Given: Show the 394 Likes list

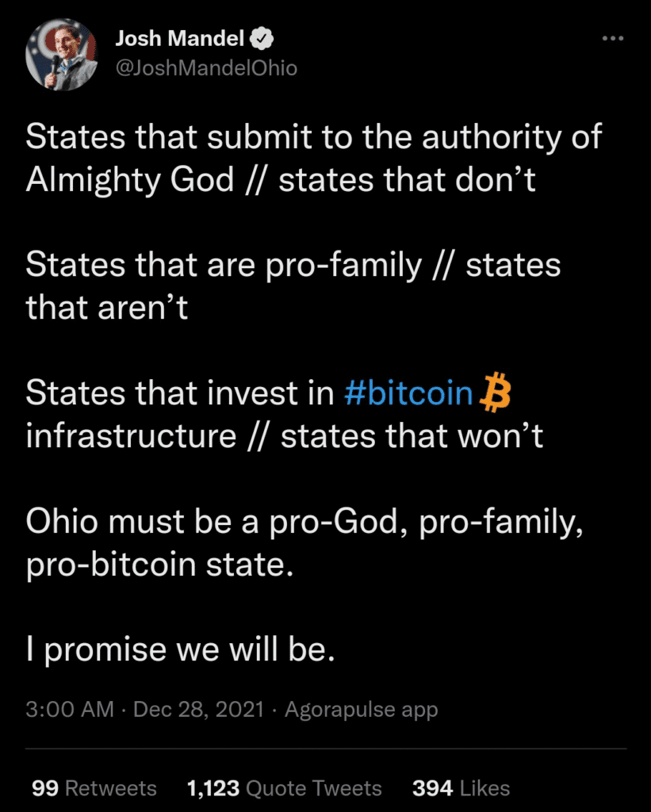Looking at the screenshot, I should pos(461,787).
